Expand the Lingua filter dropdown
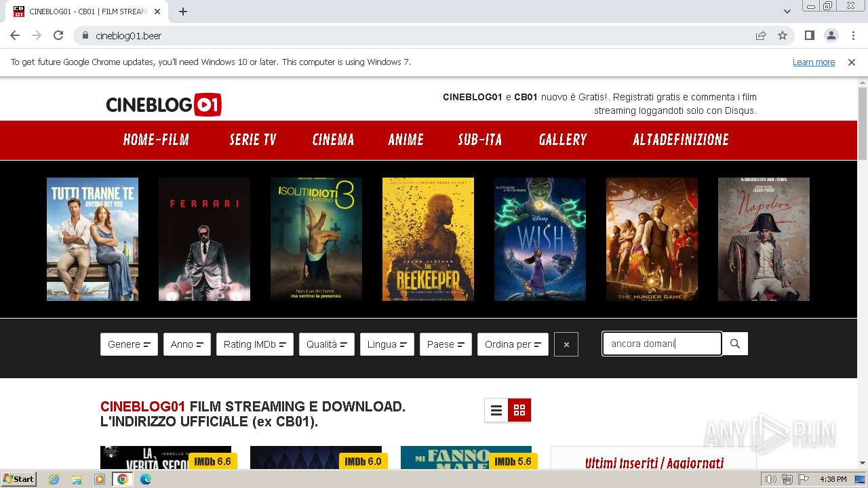The height and width of the screenshot is (488, 868). coord(387,344)
